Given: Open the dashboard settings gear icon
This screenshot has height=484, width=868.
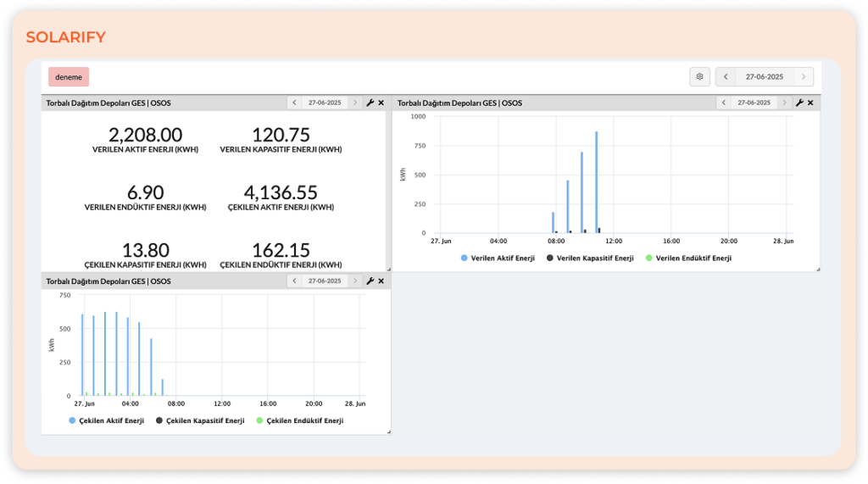Looking at the screenshot, I should coord(699,77).
